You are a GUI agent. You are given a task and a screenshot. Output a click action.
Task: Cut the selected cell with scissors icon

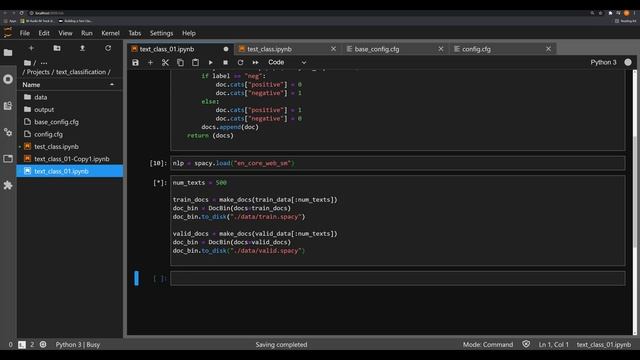point(165,62)
